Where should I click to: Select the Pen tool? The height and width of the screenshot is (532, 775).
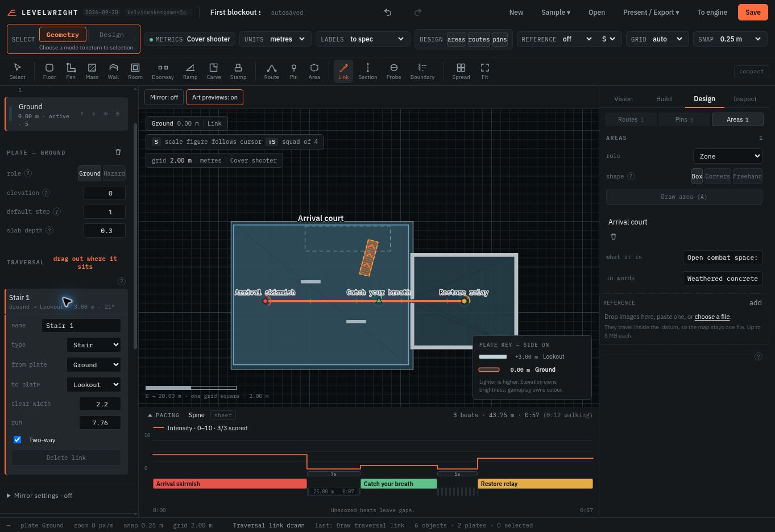click(x=71, y=71)
